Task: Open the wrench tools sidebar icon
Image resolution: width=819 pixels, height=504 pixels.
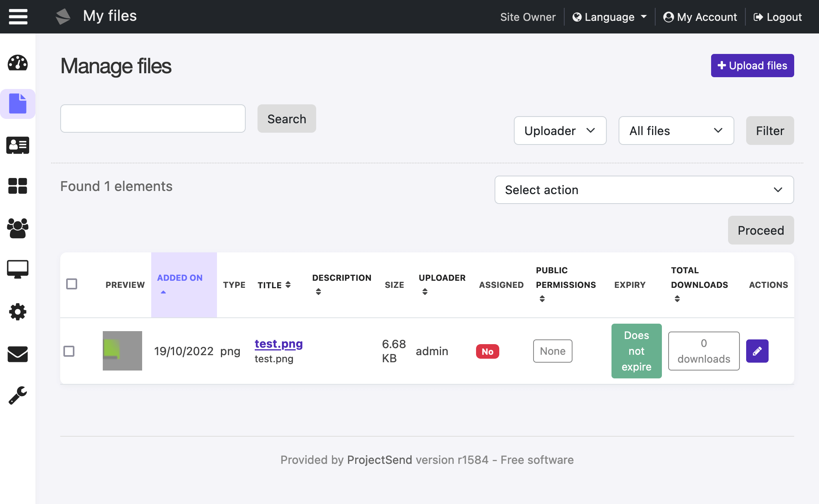Action: point(18,395)
